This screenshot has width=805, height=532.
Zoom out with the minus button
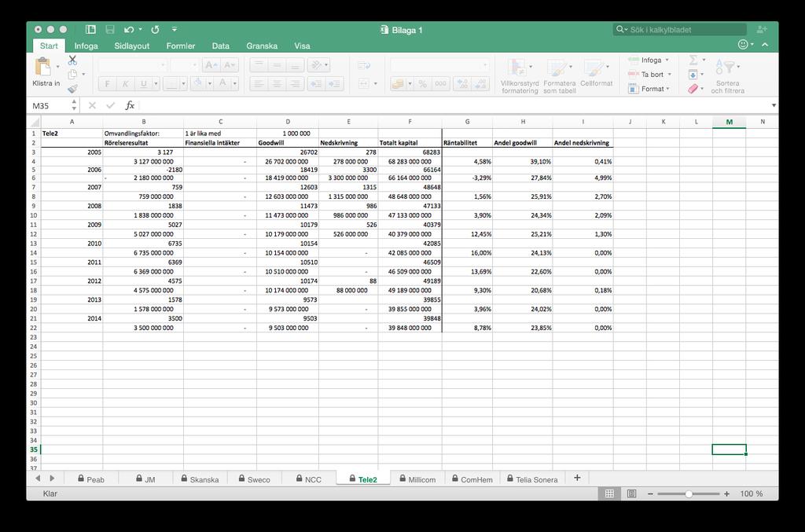pyautogui.click(x=650, y=493)
